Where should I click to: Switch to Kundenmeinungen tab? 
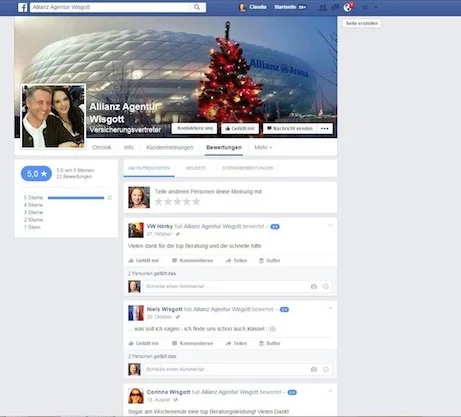click(170, 147)
